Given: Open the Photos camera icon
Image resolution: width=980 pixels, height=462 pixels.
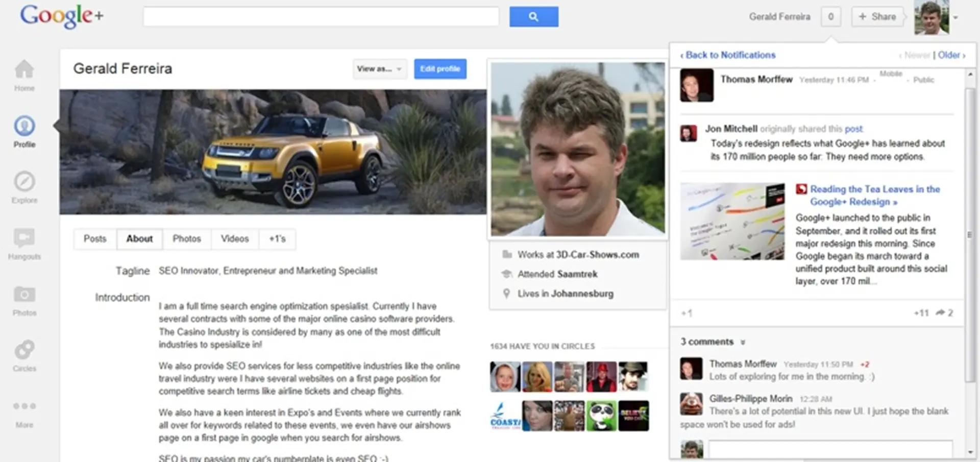Looking at the screenshot, I should tap(24, 294).
